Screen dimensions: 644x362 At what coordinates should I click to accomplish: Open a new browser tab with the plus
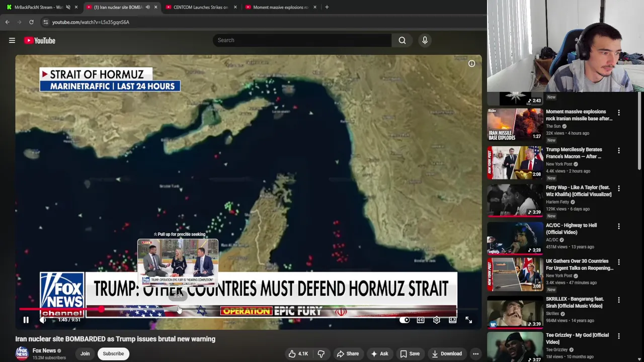tap(327, 7)
